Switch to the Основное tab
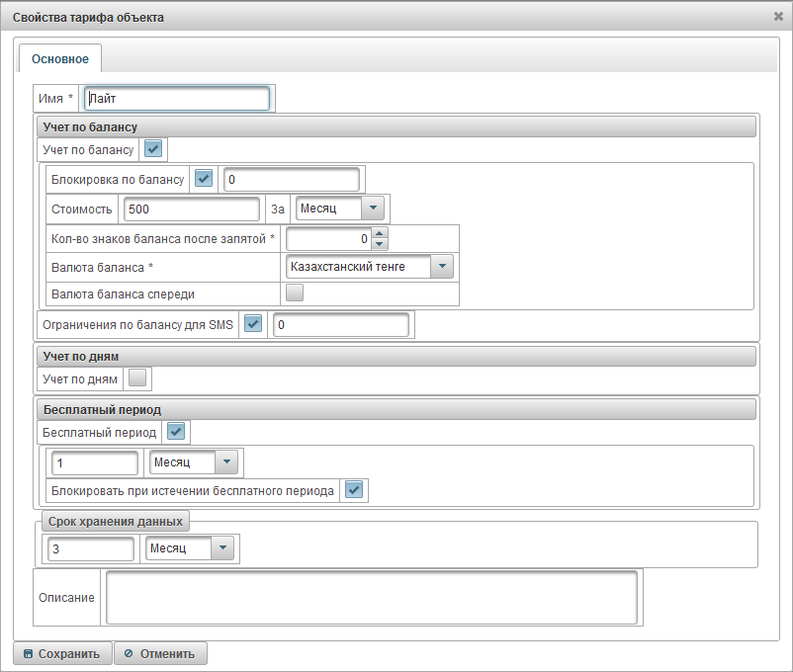This screenshot has width=793, height=672. (x=59, y=59)
